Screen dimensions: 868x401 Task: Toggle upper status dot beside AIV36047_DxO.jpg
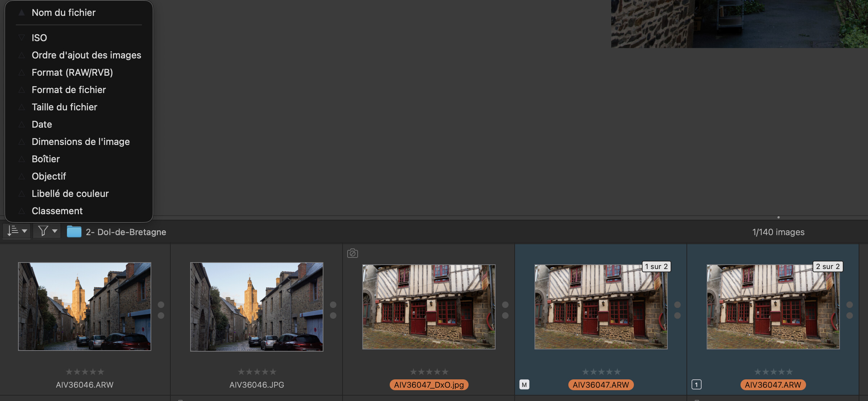[505, 305]
